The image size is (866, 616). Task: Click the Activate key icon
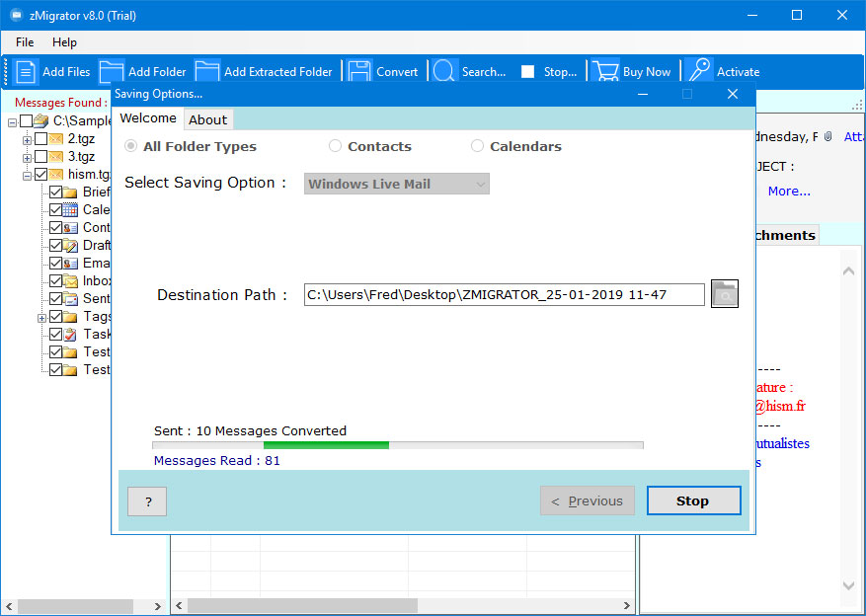(x=699, y=72)
